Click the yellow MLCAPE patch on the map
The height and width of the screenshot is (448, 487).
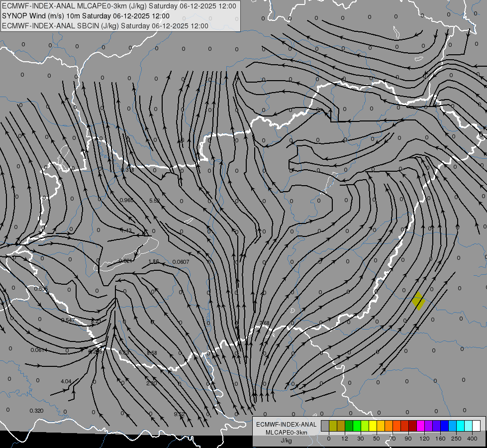418,301
